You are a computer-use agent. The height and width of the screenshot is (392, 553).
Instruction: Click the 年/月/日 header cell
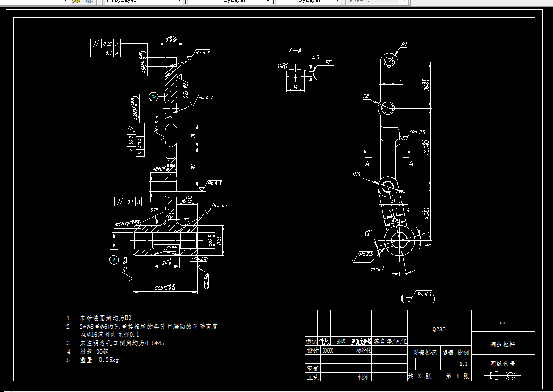coord(397,341)
